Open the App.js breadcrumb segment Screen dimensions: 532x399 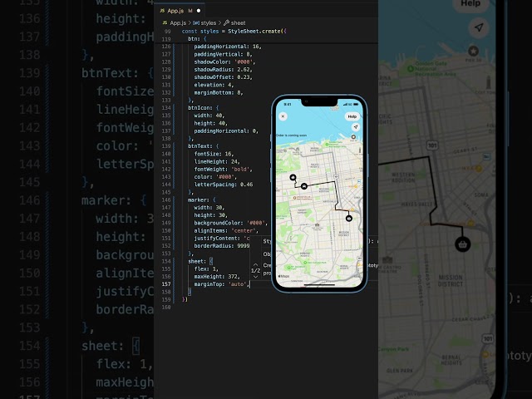click(178, 22)
